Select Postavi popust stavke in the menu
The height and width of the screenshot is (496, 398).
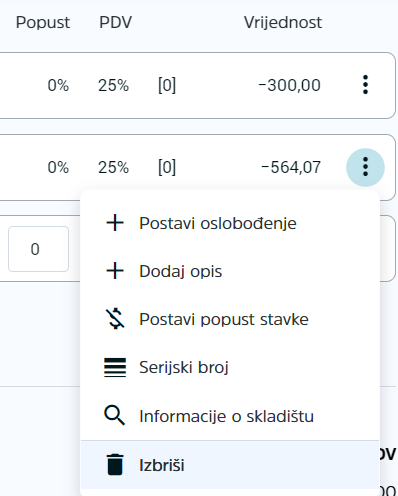pyautogui.click(x=230, y=319)
